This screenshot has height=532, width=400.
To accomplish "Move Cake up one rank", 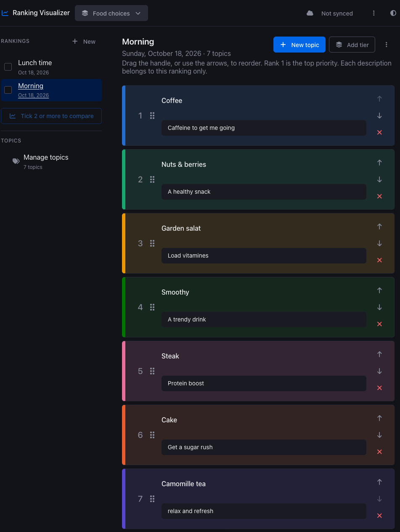I will pos(379,418).
